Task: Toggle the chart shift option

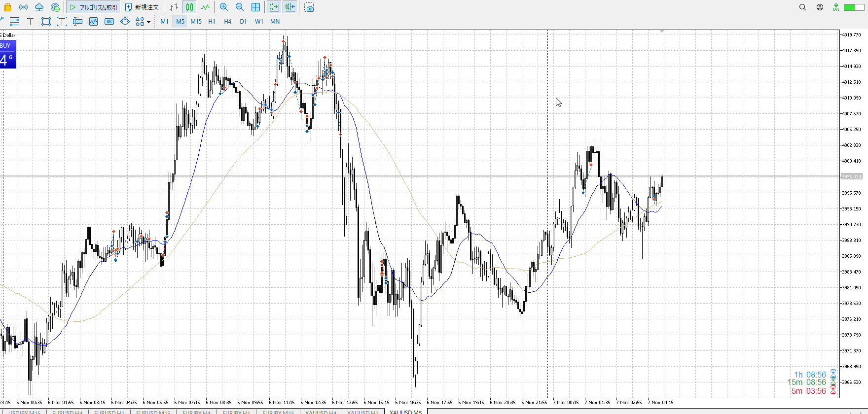Action: coord(290,7)
